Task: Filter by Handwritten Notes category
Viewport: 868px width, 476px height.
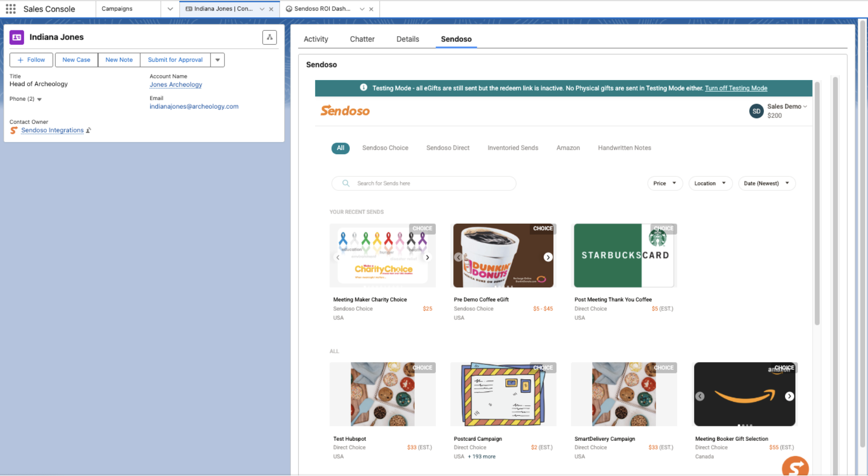Action: point(624,148)
